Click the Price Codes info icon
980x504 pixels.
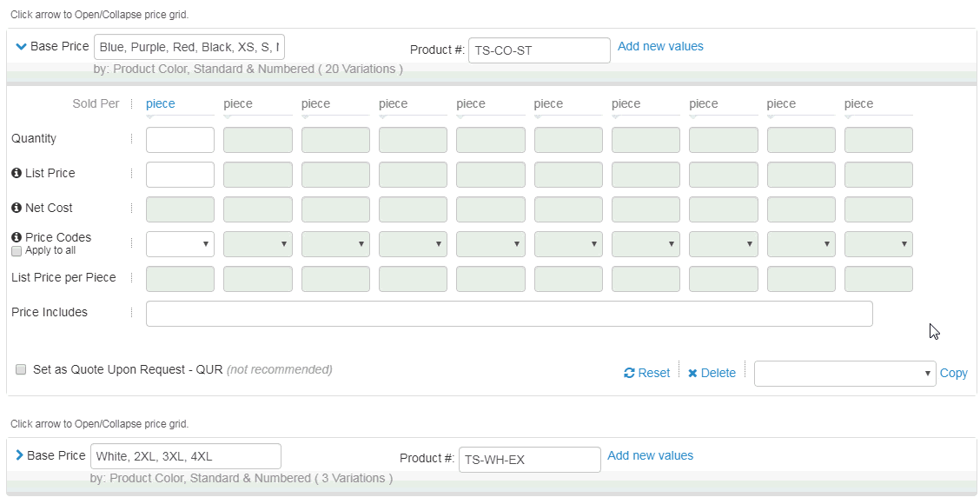click(x=17, y=237)
